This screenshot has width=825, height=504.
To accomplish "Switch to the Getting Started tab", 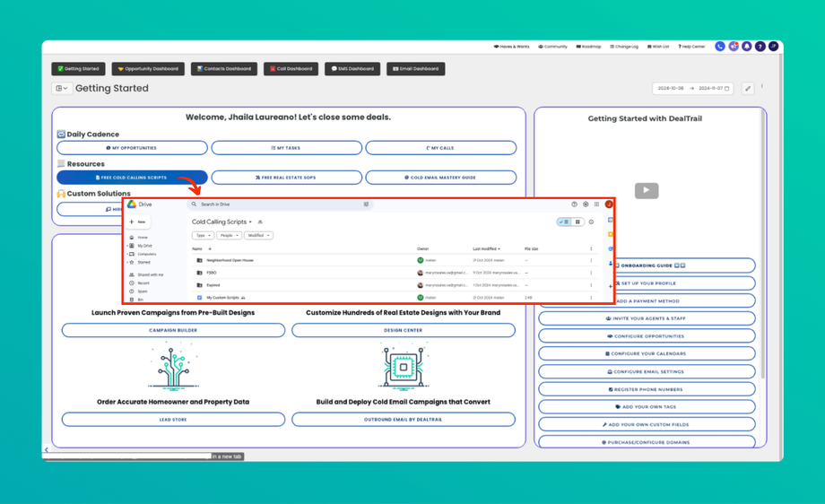I will [78, 69].
